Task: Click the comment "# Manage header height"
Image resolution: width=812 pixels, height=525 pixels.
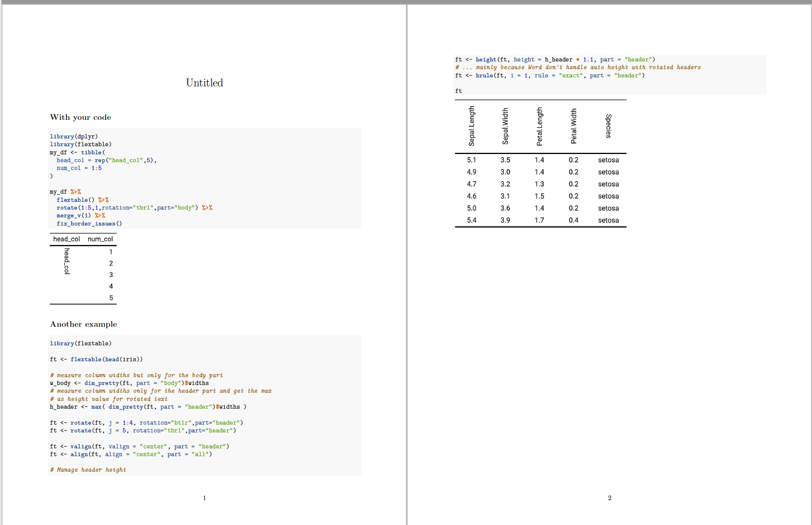Action: point(87,469)
